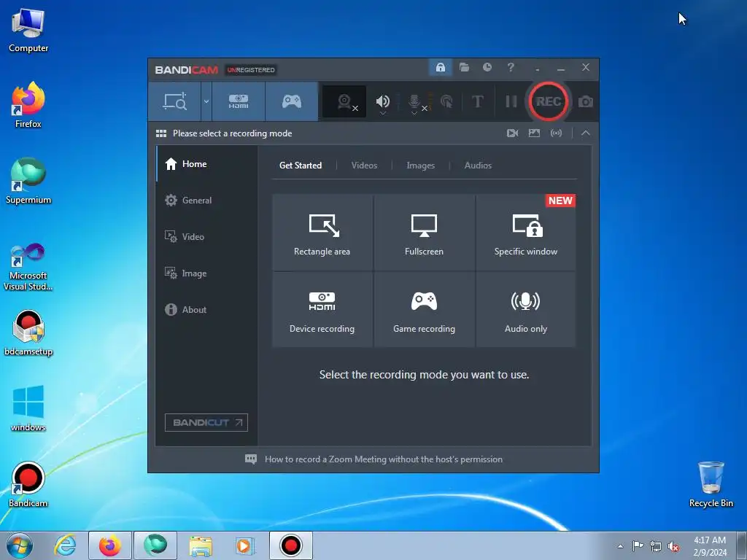Click the audio wave icon in mode bar

coord(556,133)
